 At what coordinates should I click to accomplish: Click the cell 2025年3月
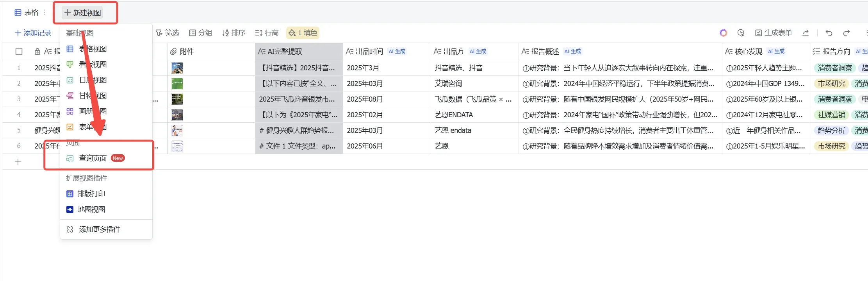coord(387,68)
